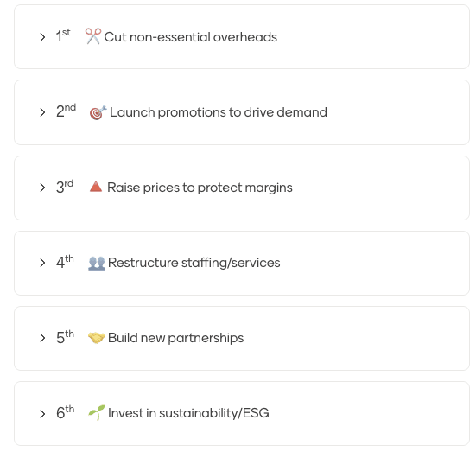Select 'Restructure staffing/services' label
The height and width of the screenshot is (452, 476).
pyautogui.click(x=194, y=263)
